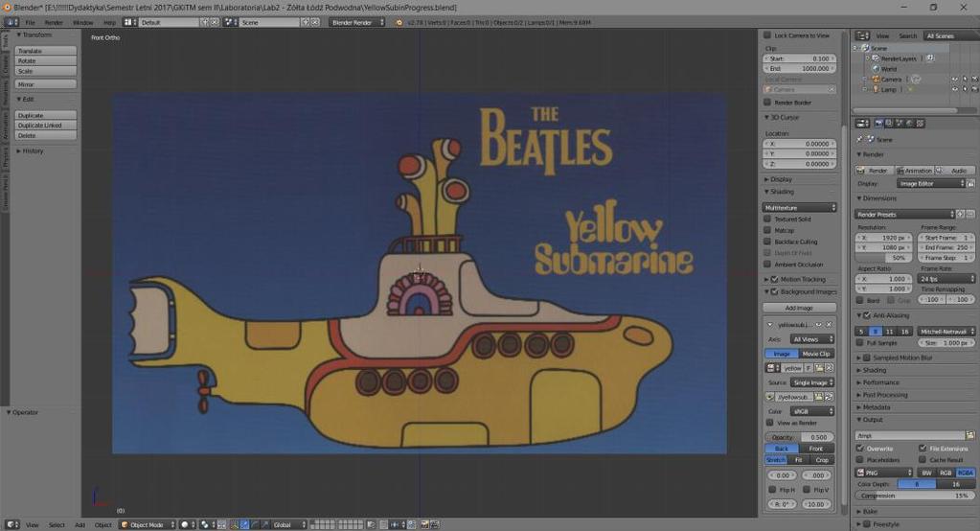Open the Render menu in info header
Image resolution: width=980 pixels, height=531 pixels.
coord(53,22)
